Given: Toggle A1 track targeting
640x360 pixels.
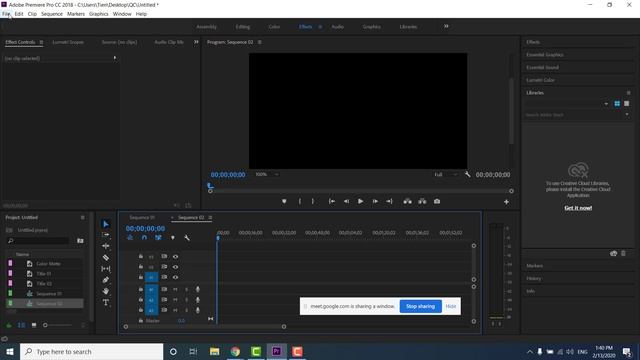Looking at the screenshot, I should 151,289.
